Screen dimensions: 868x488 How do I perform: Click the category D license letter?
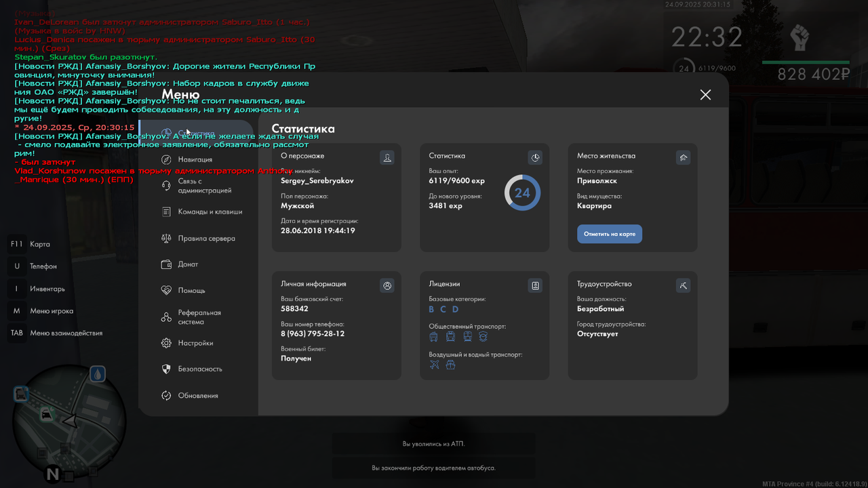click(x=456, y=309)
